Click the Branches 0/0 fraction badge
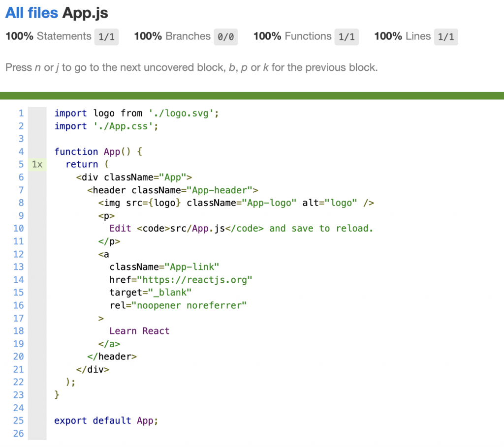The height and width of the screenshot is (447, 504). point(225,36)
